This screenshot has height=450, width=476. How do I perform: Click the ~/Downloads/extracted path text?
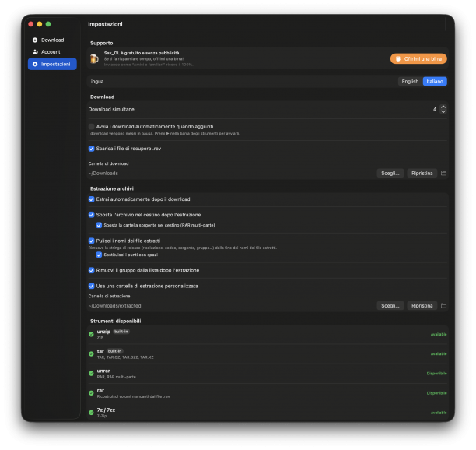pyautogui.click(x=115, y=306)
